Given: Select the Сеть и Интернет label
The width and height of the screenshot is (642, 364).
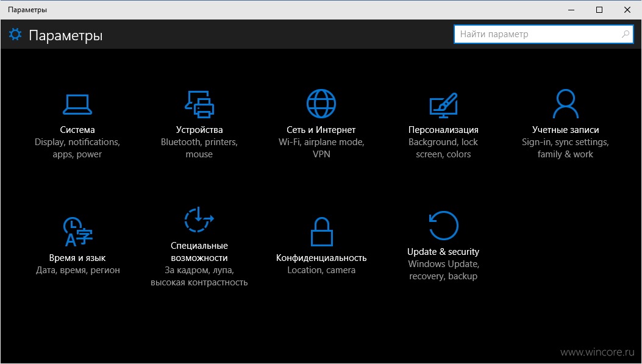Looking at the screenshot, I should [321, 130].
